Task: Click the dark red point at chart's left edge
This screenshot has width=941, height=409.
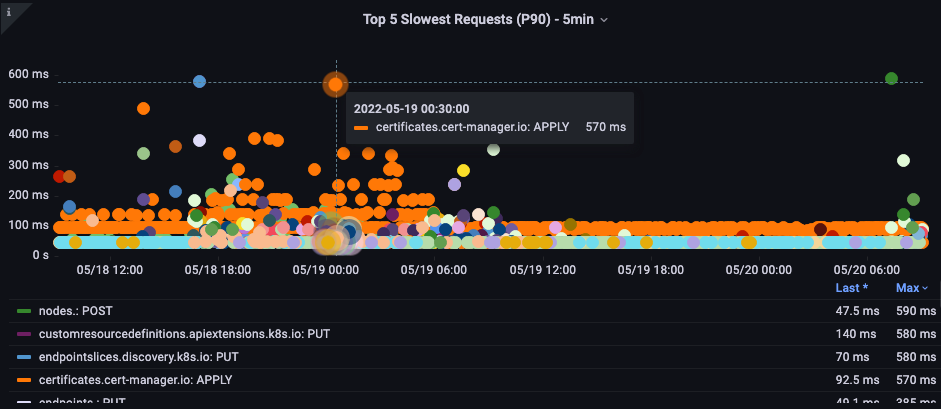Action: [x=59, y=177]
